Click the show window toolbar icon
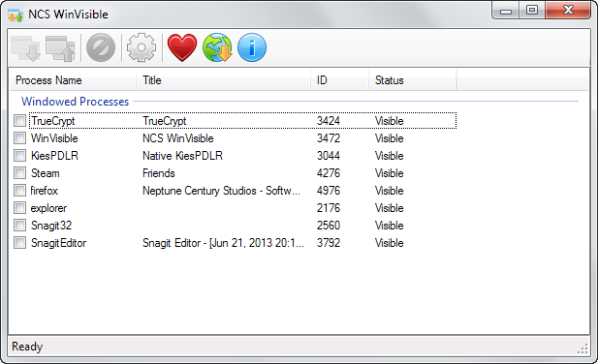 (x=60, y=48)
